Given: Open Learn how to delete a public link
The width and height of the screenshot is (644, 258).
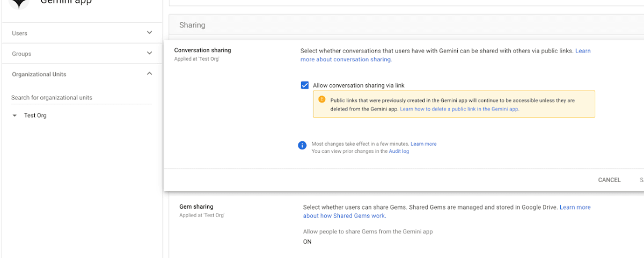Looking at the screenshot, I should click(x=459, y=109).
